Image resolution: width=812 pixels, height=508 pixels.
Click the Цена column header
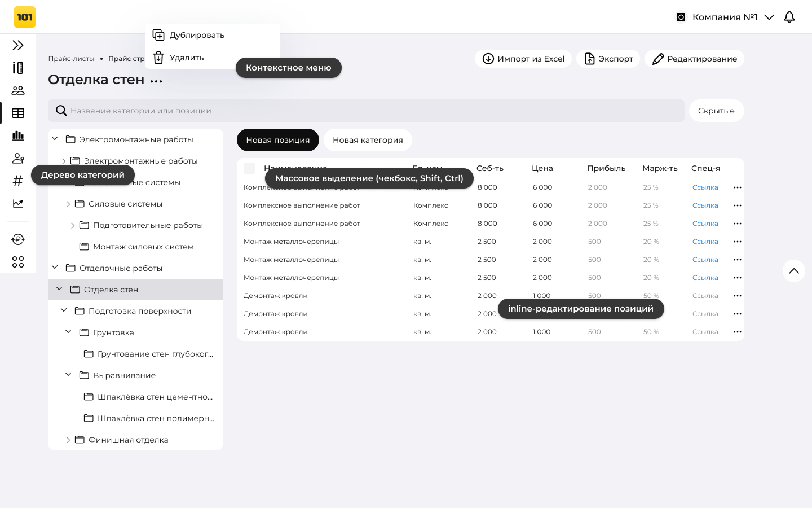click(x=542, y=168)
